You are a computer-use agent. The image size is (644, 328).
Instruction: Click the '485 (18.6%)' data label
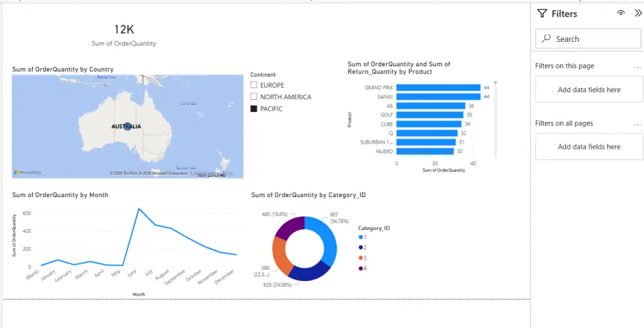click(x=274, y=214)
